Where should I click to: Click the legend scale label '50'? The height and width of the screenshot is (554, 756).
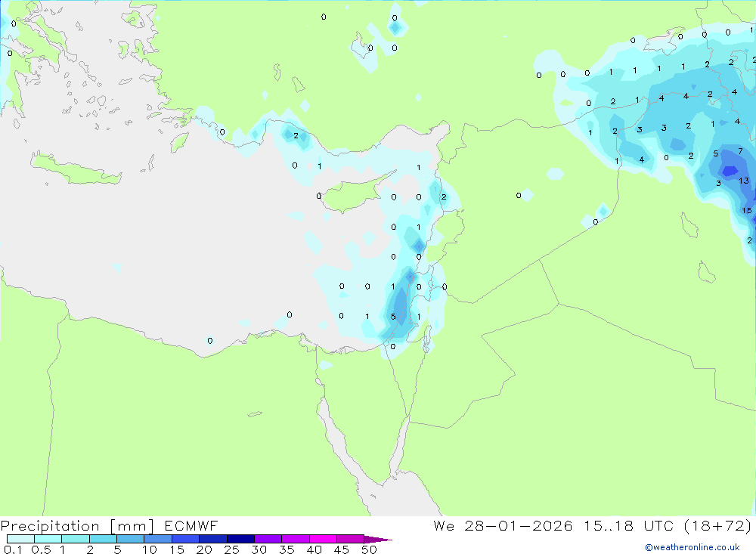point(369,549)
